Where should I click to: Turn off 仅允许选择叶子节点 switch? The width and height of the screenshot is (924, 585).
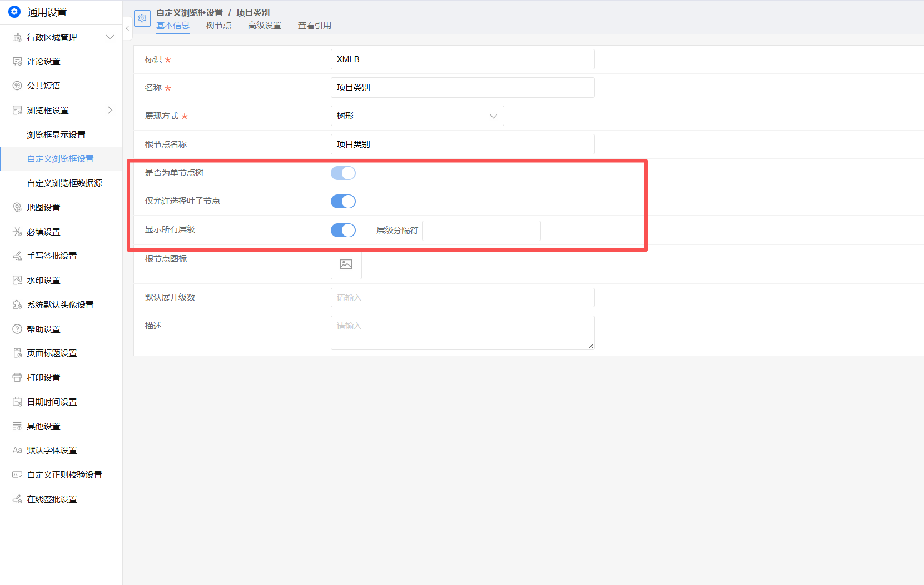coord(343,202)
